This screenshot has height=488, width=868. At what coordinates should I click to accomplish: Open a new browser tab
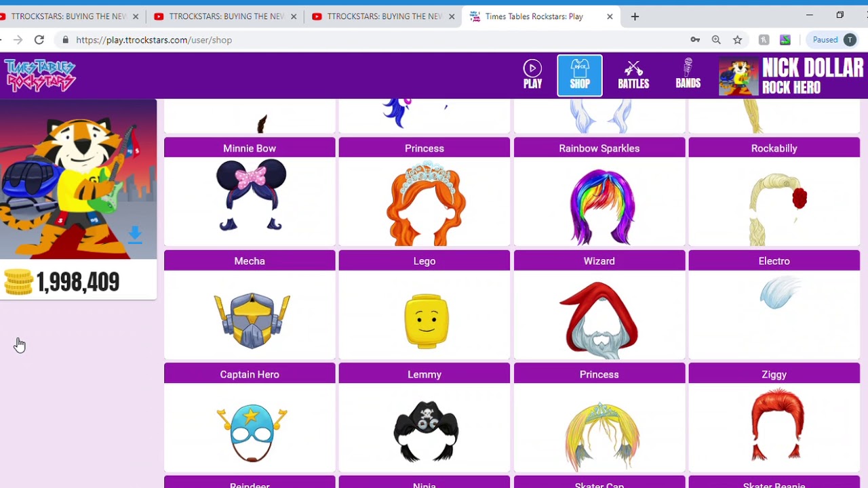pos(635,16)
